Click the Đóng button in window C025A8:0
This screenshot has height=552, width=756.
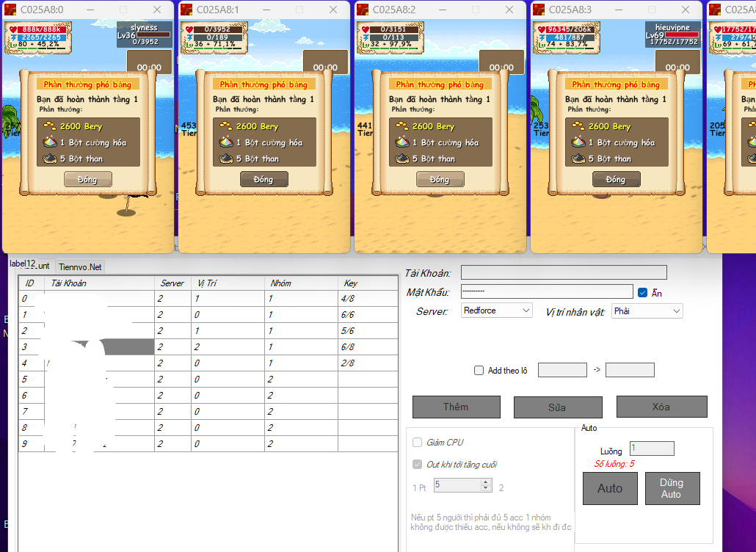point(87,179)
